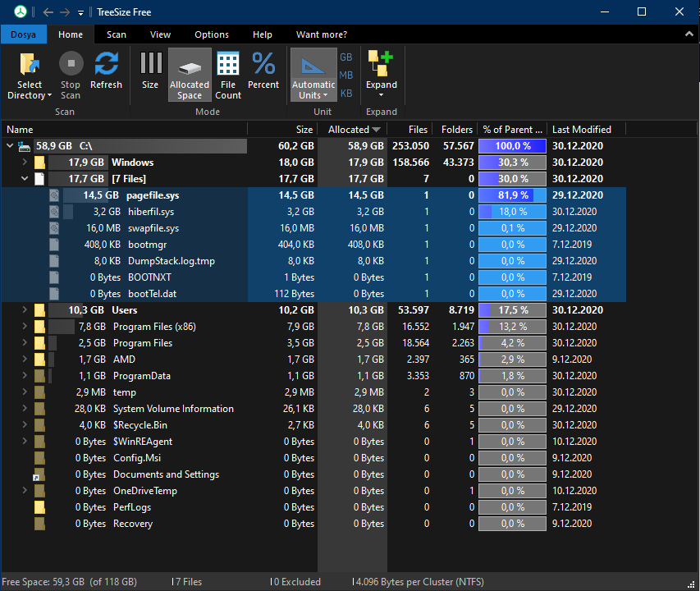The width and height of the screenshot is (700, 591).
Task: Select the temp folder row
Action: tap(313, 392)
